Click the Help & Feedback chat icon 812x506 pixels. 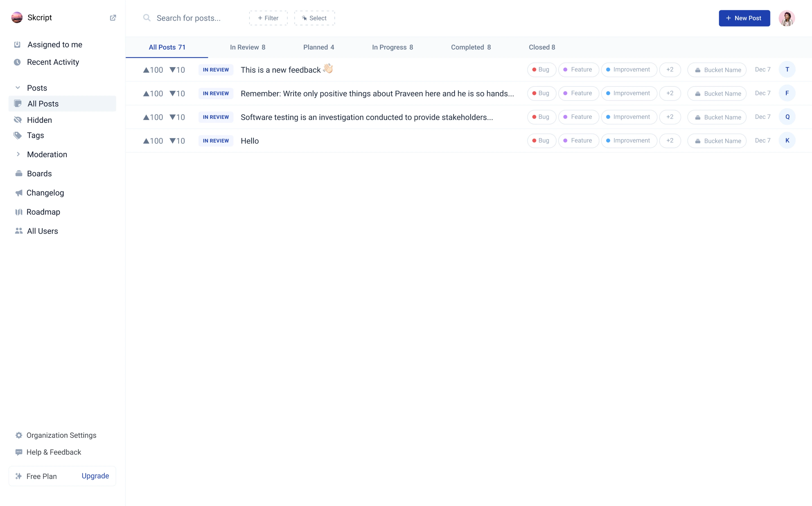[19, 452]
